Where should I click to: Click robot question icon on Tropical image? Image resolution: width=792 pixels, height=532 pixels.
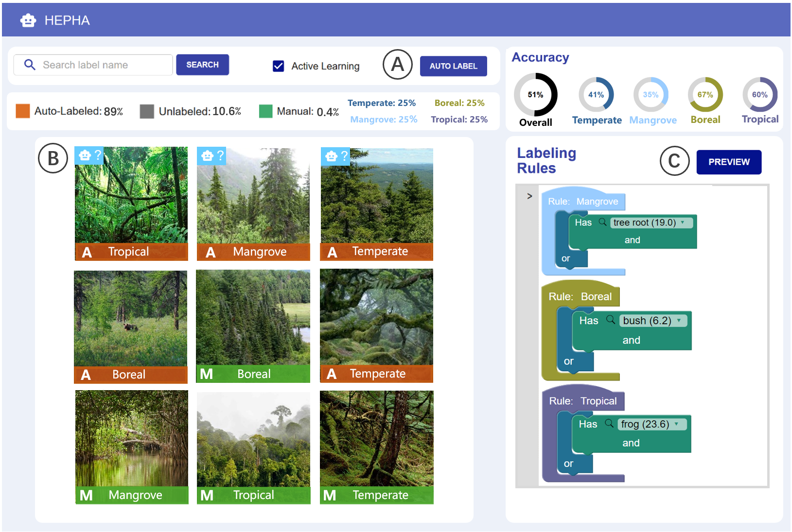(x=89, y=155)
